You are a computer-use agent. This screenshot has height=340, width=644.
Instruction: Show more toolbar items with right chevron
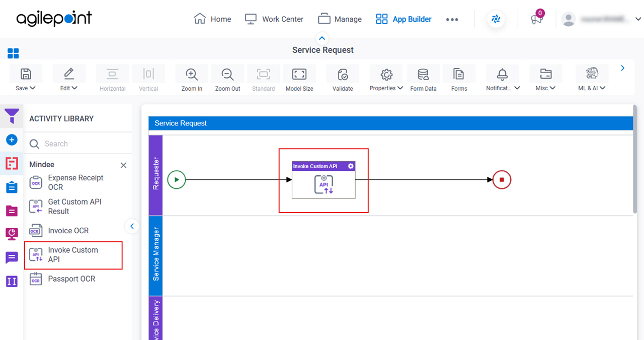coord(623,68)
